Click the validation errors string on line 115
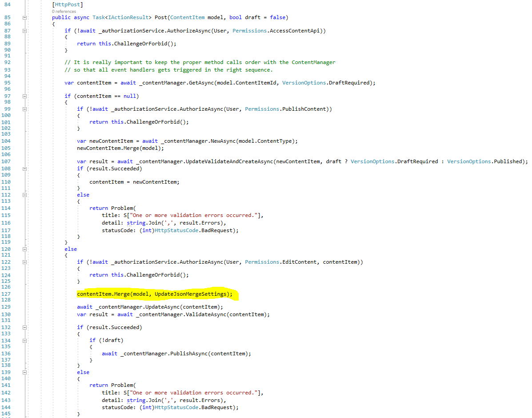This screenshot has width=532, height=418. tap(193, 215)
